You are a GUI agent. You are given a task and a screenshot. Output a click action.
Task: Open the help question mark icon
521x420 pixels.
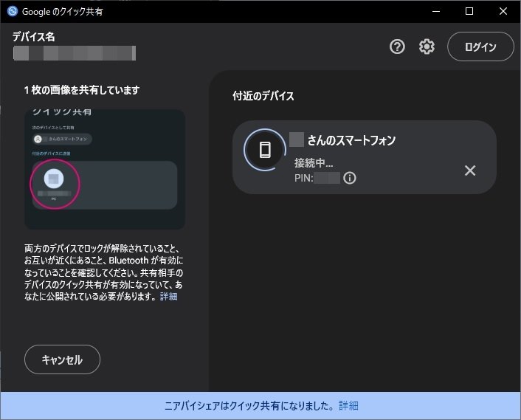point(397,47)
